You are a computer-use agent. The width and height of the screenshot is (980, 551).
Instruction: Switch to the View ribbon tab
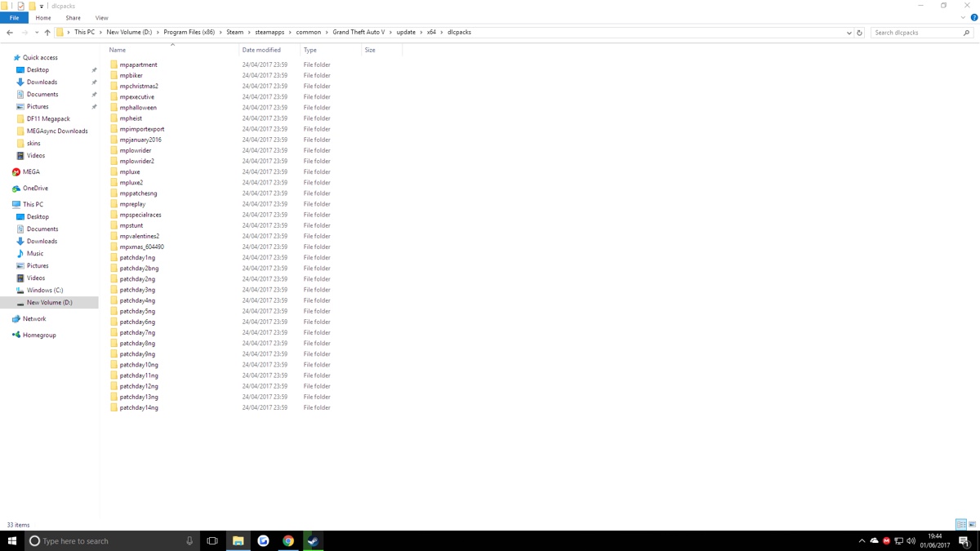click(x=101, y=17)
